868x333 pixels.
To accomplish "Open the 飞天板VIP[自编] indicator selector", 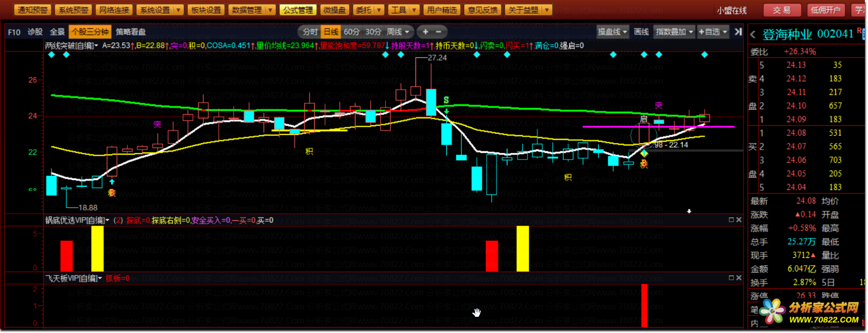I will 74,278.
